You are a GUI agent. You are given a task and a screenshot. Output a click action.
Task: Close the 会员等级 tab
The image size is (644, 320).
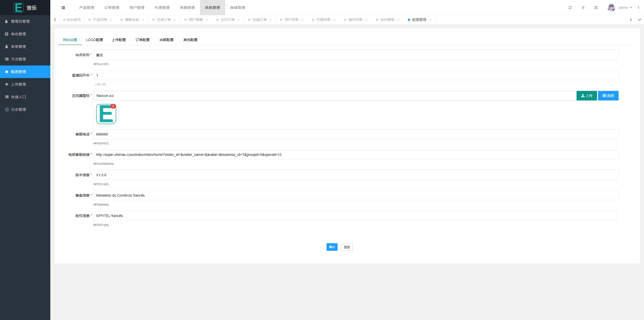pos(398,20)
